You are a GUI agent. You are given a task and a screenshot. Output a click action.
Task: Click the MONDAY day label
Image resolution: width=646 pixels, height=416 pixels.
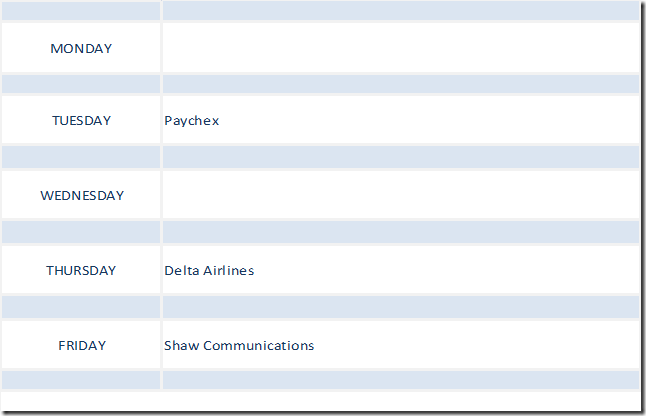pos(82,48)
